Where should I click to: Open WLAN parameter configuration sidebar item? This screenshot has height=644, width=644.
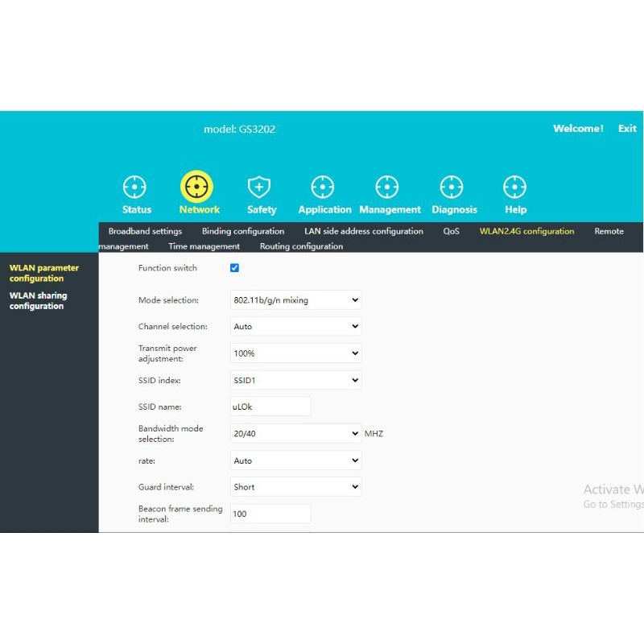coord(44,273)
